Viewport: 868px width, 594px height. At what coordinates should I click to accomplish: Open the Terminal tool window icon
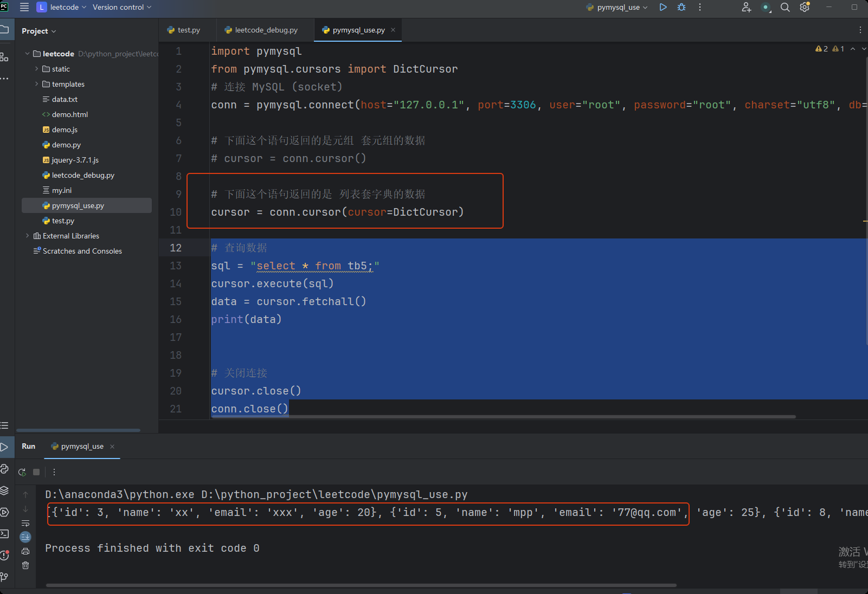(4, 534)
